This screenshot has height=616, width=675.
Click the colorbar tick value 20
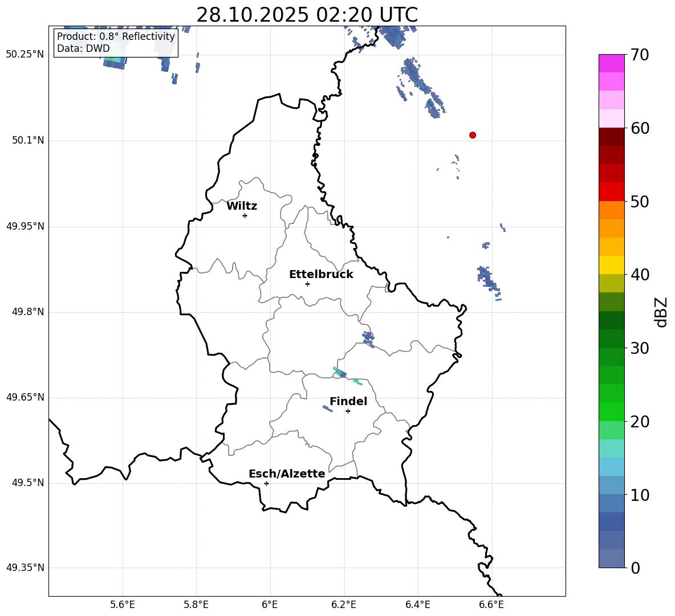point(640,422)
